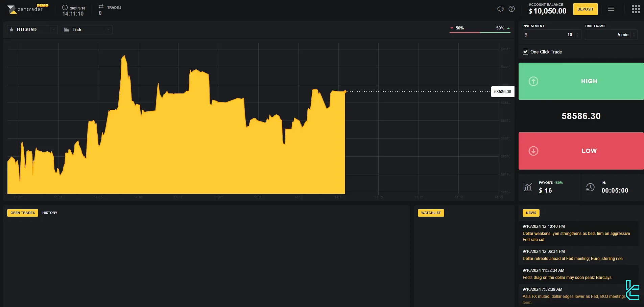Click the time 14:11:10 in header
This screenshot has height=307, width=644.
pos(73,14)
